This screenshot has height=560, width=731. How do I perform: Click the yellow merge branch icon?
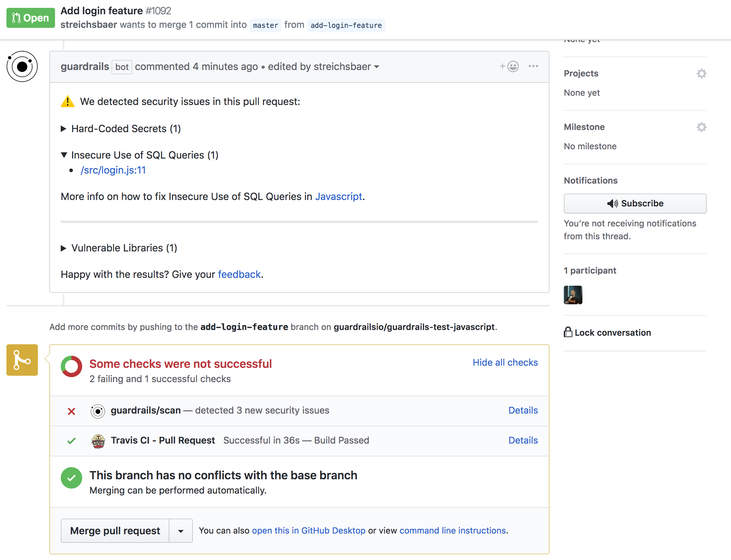point(22,360)
